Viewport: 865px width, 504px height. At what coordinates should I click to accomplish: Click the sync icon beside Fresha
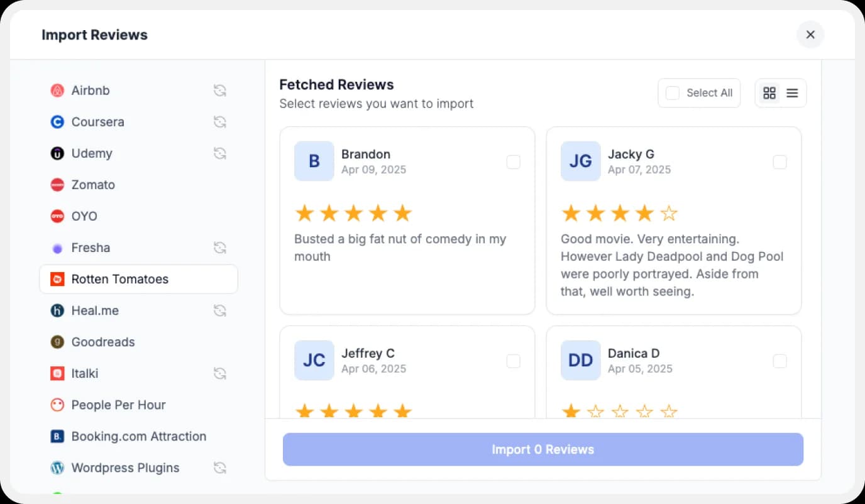pyautogui.click(x=219, y=247)
